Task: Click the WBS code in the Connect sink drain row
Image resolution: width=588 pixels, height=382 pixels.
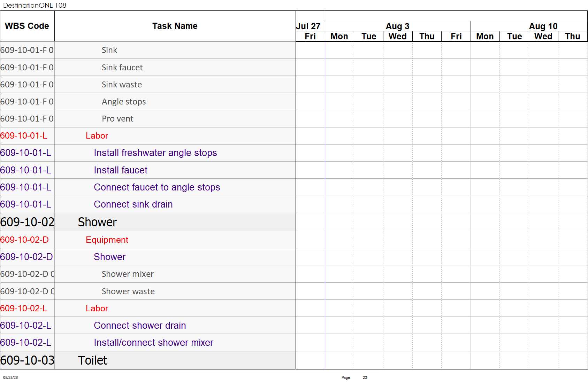Action: pos(26,204)
